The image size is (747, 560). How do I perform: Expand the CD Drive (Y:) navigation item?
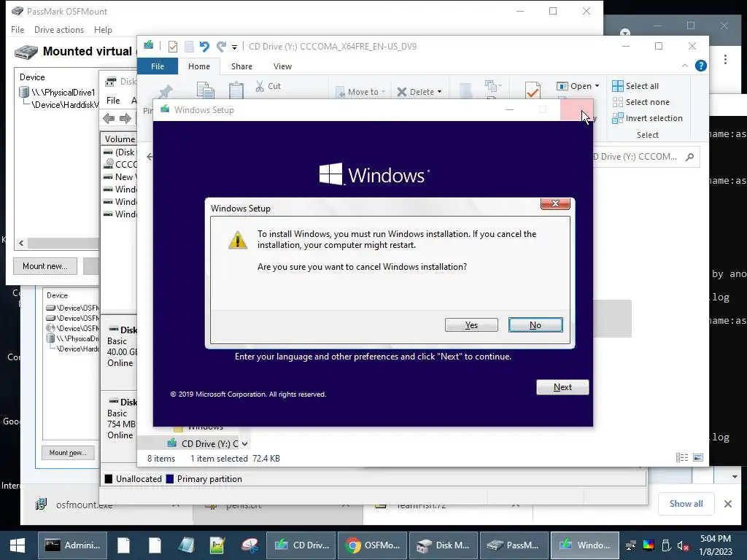(x=244, y=444)
